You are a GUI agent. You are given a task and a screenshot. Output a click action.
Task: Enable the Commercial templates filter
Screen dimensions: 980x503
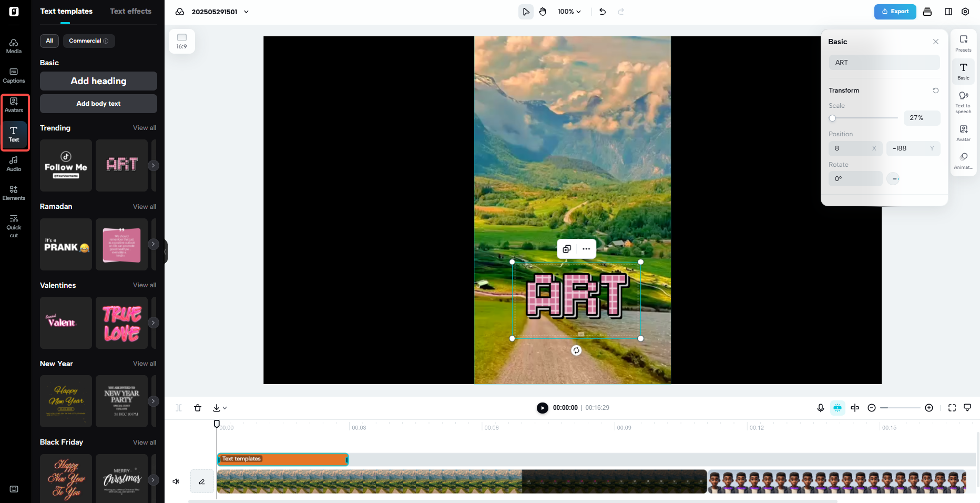coord(88,41)
